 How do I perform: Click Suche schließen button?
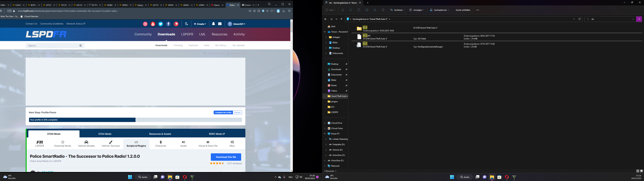click(x=463, y=10)
